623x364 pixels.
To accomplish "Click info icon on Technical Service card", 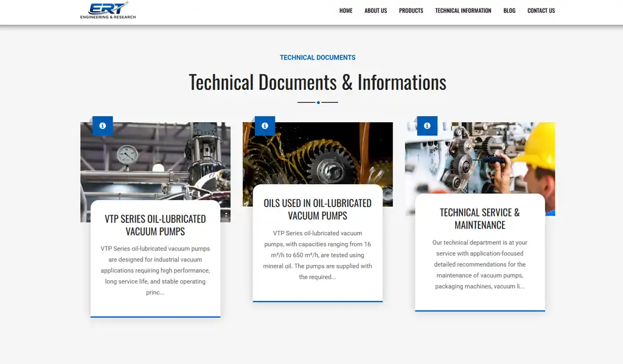I will pyautogui.click(x=427, y=126).
